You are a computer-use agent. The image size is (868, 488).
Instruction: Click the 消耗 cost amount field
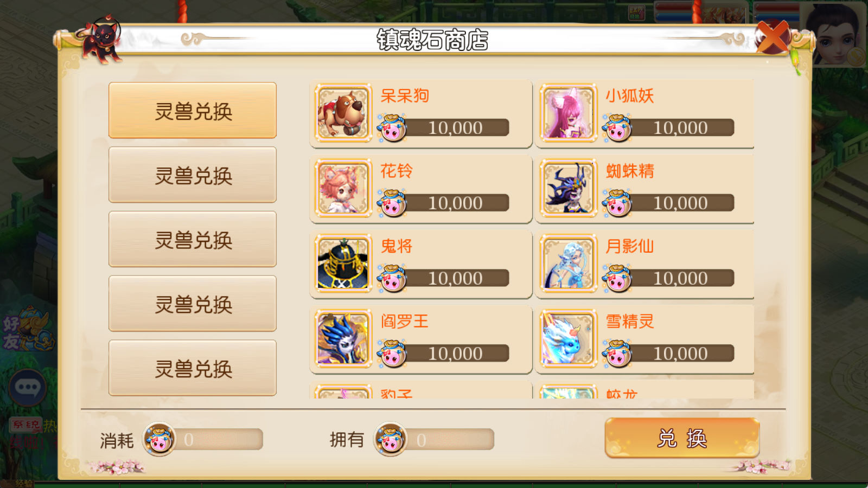click(x=217, y=439)
